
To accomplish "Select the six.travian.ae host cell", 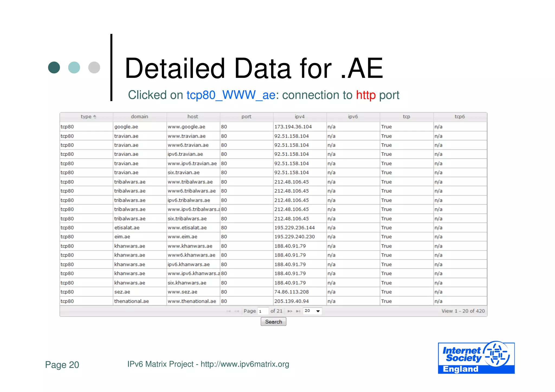I will pos(193,173).
